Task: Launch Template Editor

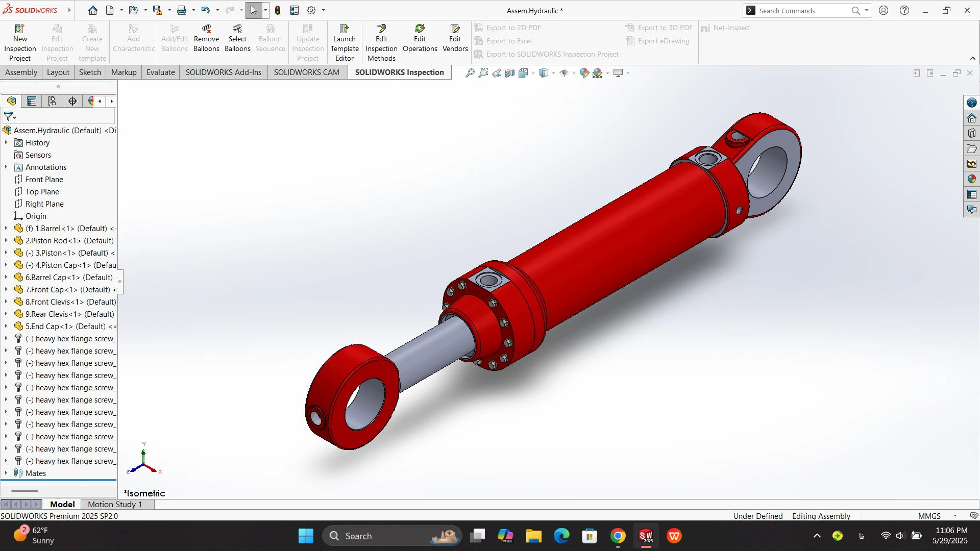Action: click(x=345, y=43)
